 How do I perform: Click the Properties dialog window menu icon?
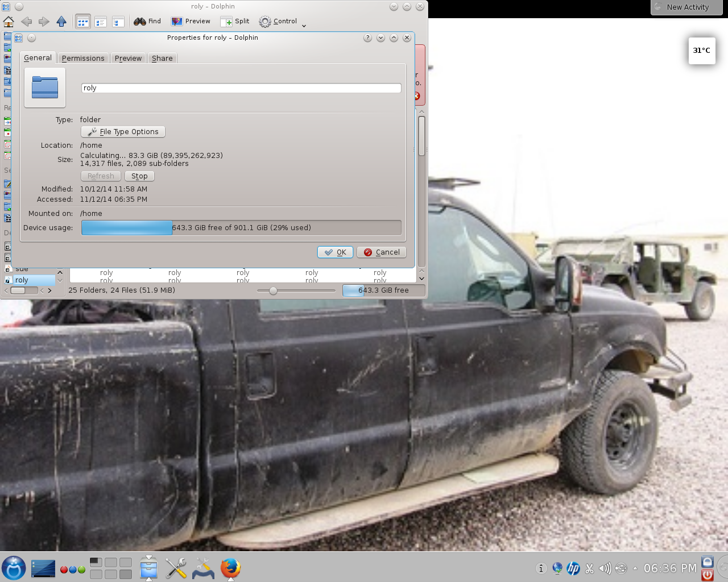(18, 38)
